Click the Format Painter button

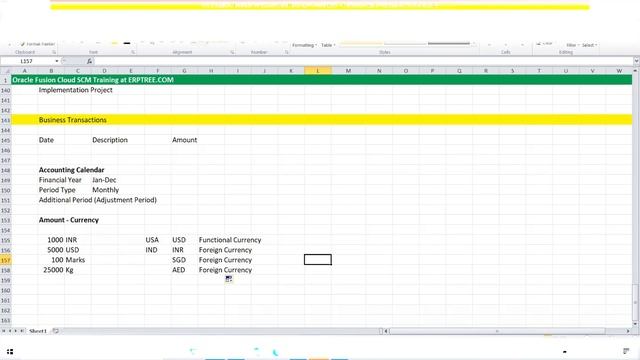[x=38, y=44]
